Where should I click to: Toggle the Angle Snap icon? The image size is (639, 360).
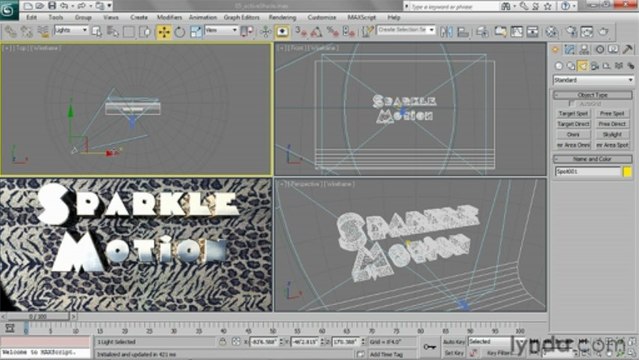pos(317,32)
